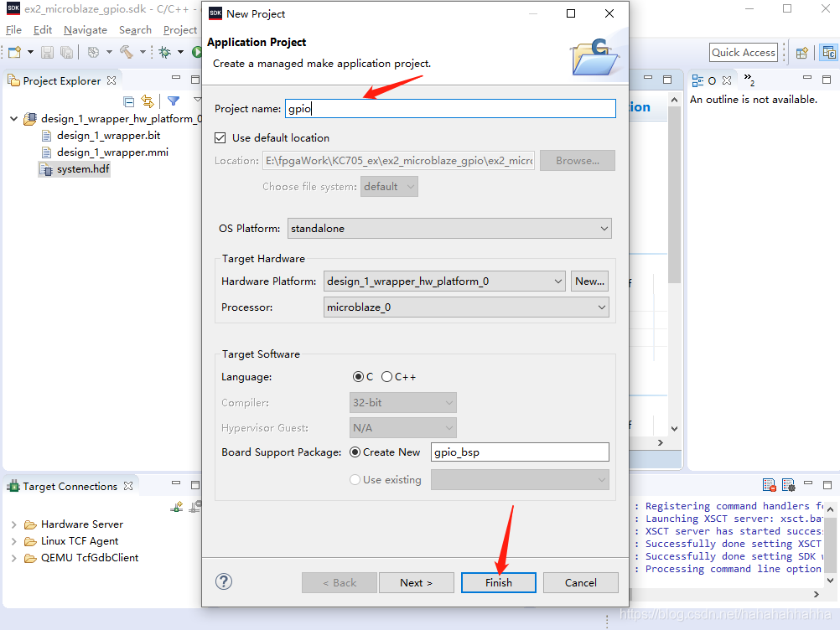Open the Hypervisor Guest N/A dropdown
The height and width of the screenshot is (630, 840).
point(403,427)
